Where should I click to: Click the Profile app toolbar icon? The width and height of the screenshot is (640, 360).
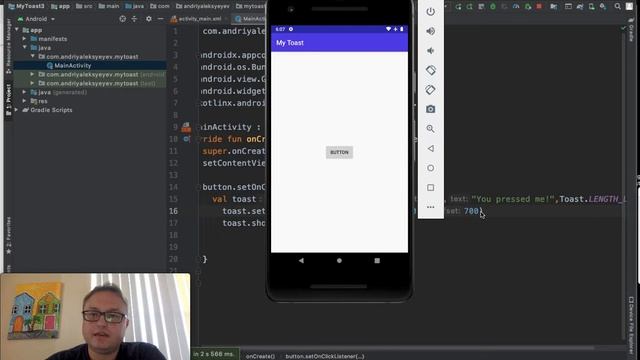pyautogui.click(x=516, y=7)
